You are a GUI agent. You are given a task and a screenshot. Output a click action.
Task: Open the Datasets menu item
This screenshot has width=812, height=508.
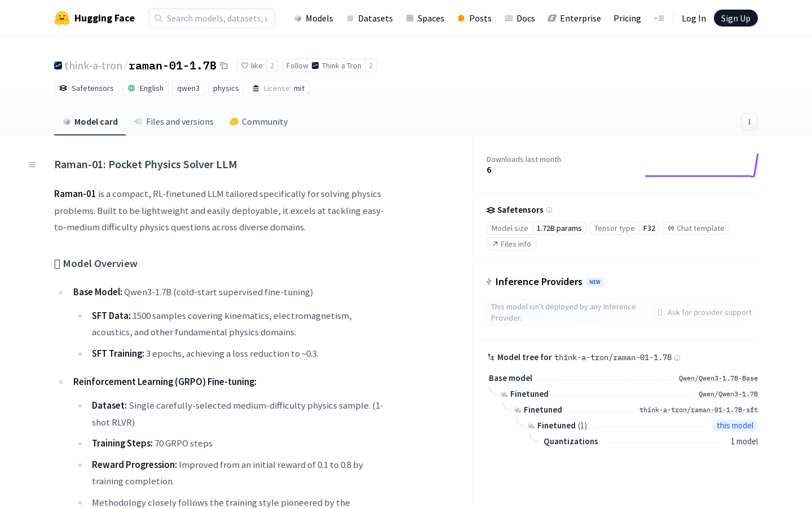[369, 18]
